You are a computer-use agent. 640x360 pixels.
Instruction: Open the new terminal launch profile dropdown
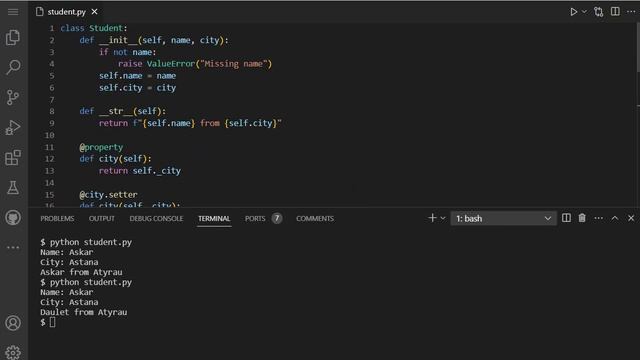point(443,218)
